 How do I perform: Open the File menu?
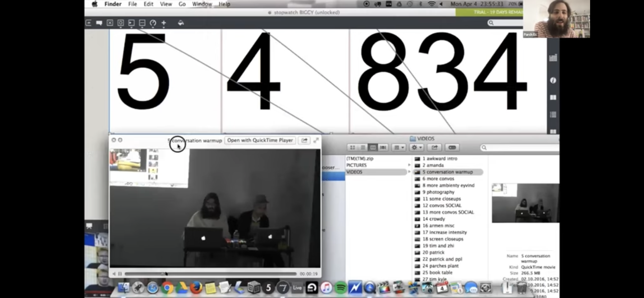(133, 4)
